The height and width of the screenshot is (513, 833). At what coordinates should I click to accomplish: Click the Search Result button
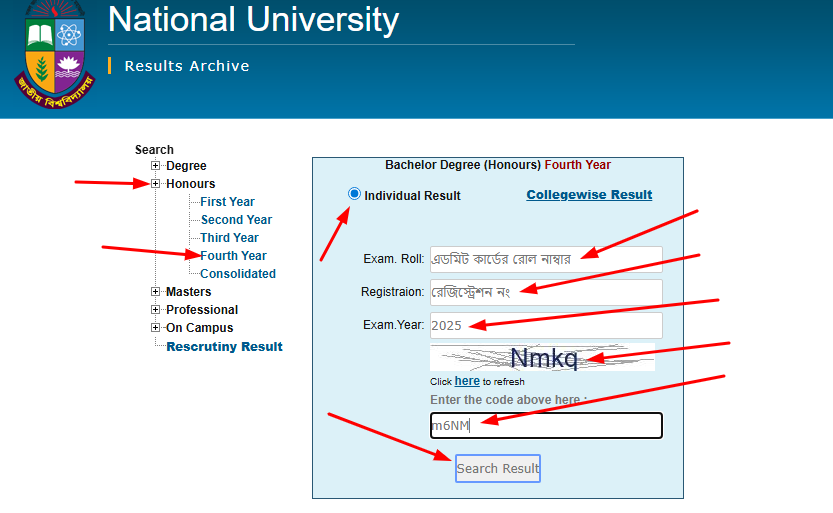[x=498, y=468]
